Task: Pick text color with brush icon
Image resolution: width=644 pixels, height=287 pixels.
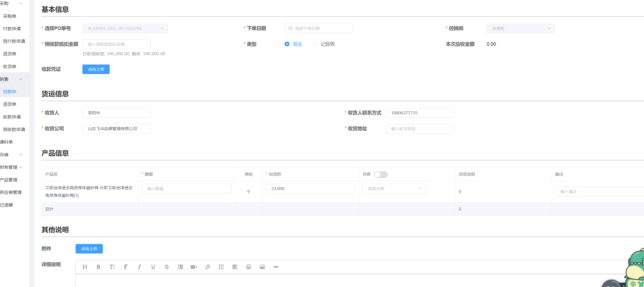Action: tap(208, 267)
